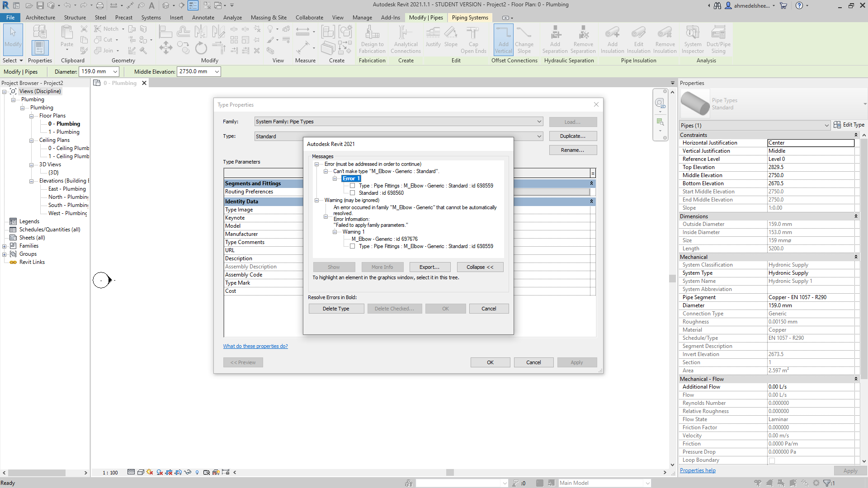The width and height of the screenshot is (868, 488).
Task: Open the Family dropdown in Type Properties
Action: 538,122
